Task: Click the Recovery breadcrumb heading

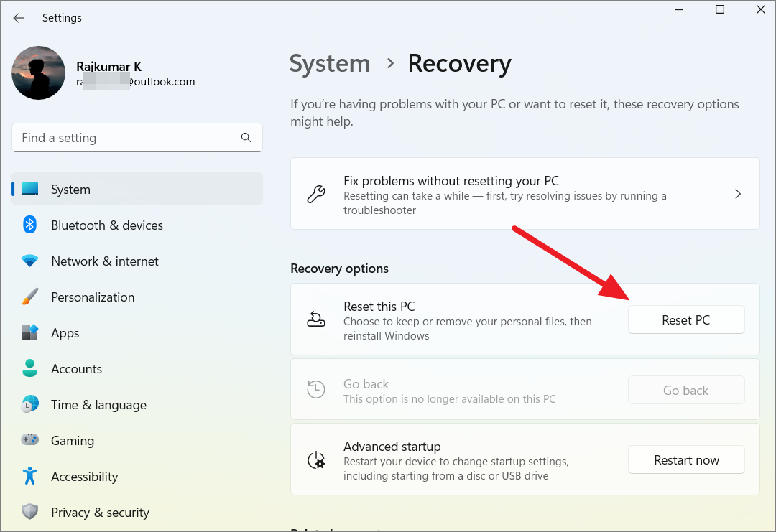Action: coord(459,64)
